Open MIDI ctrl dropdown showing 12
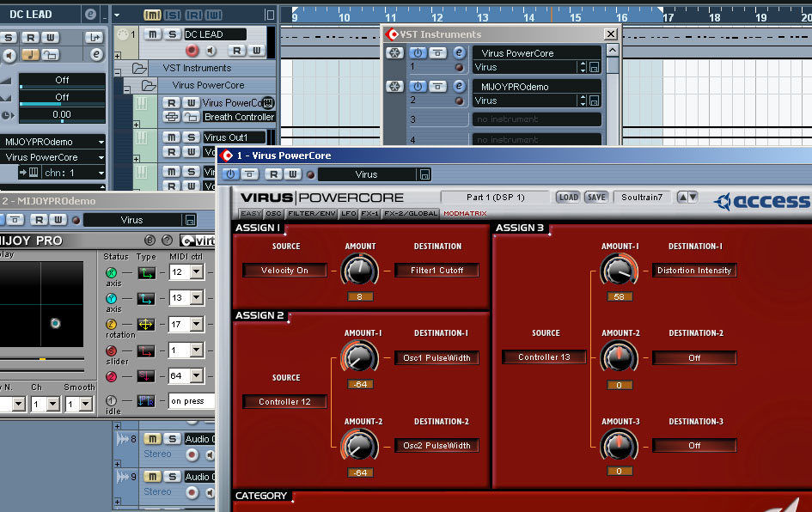Viewport: 812px width, 512px height. (196, 271)
